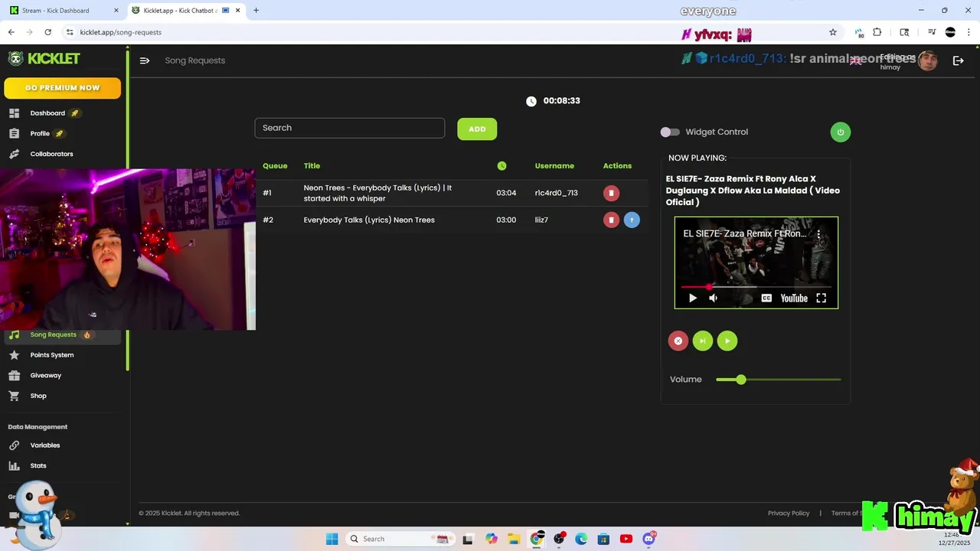
Task: Click the address bar URL kicklet.app/song-requests
Action: 120,32
